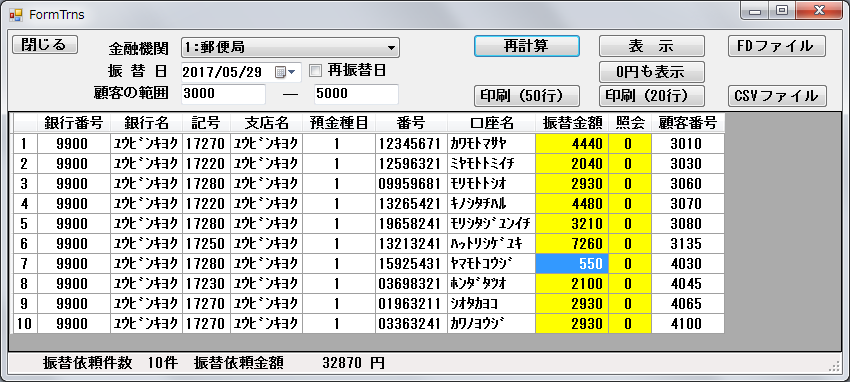Click amount cell 3210
The height and width of the screenshot is (382, 850).
pyautogui.click(x=572, y=224)
